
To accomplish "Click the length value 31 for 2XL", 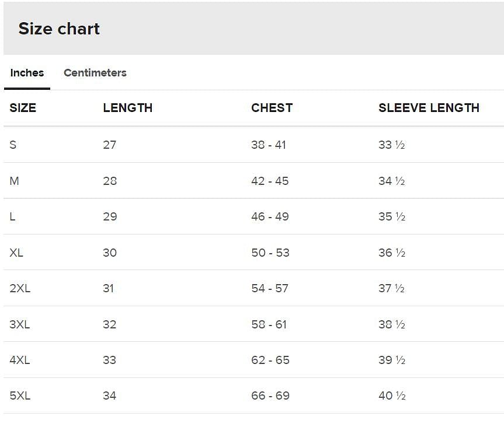I will [110, 288].
